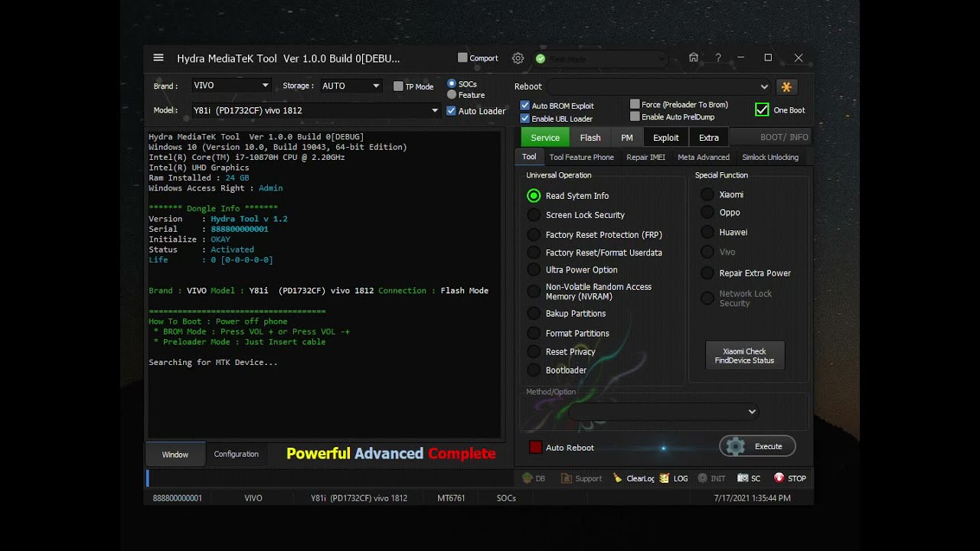
Task: Click the DB database icon
Action: [x=528, y=478]
